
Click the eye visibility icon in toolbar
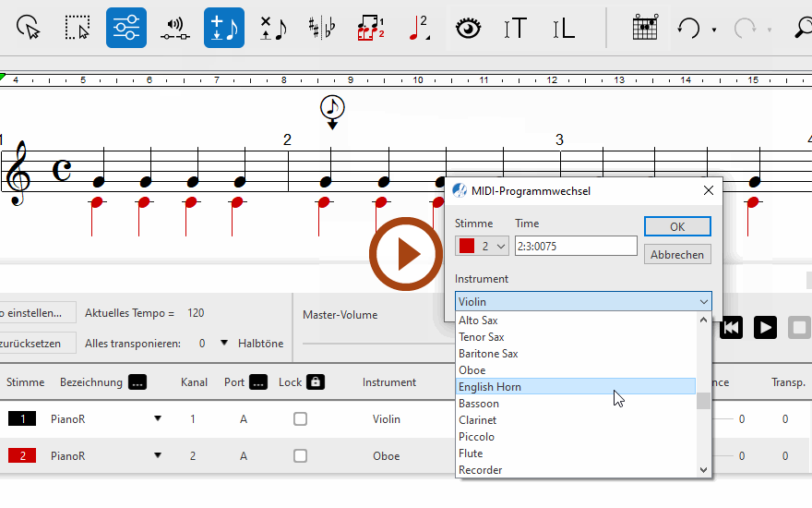coord(469,28)
